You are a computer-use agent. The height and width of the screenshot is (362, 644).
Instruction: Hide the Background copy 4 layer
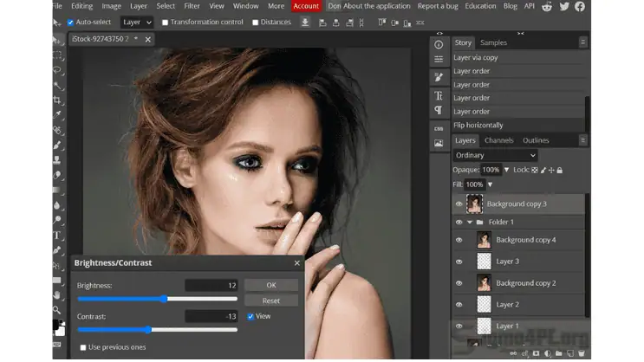[x=459, y=240]
